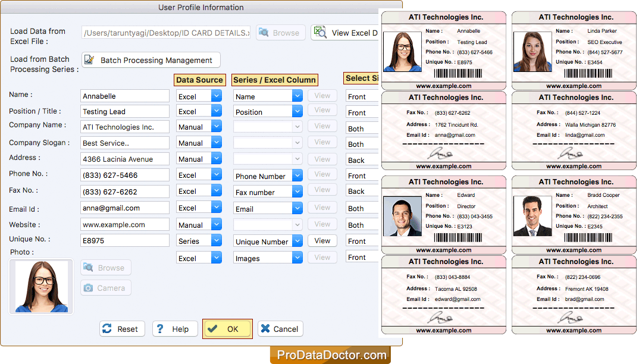Select the card back showing edward@gmail.com
639x364 pixels.
(x=444, y=294)
